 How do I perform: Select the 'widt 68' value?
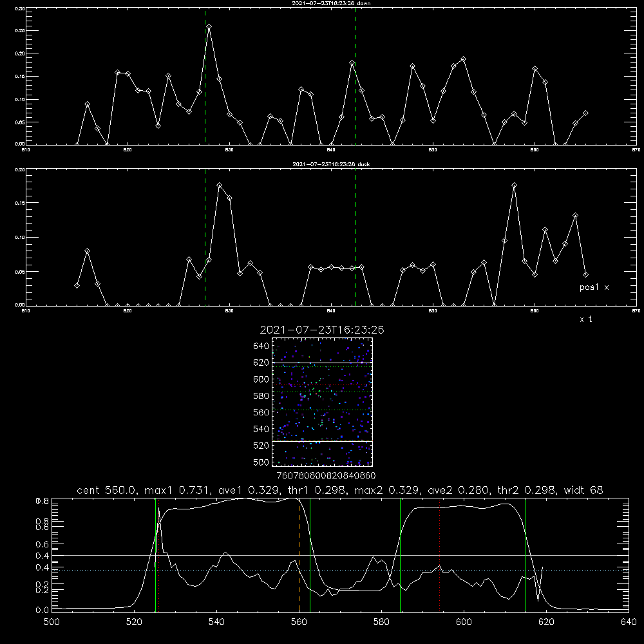583,490
